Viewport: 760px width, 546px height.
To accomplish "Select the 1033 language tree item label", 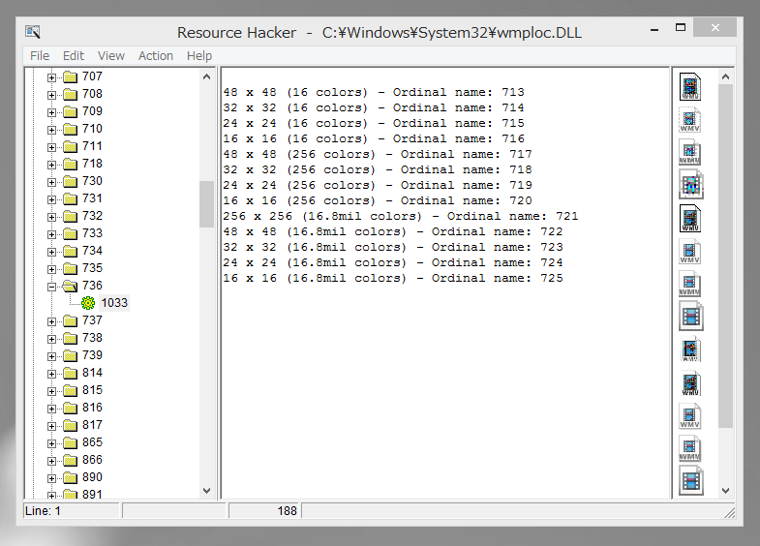I will pos(114,303).
